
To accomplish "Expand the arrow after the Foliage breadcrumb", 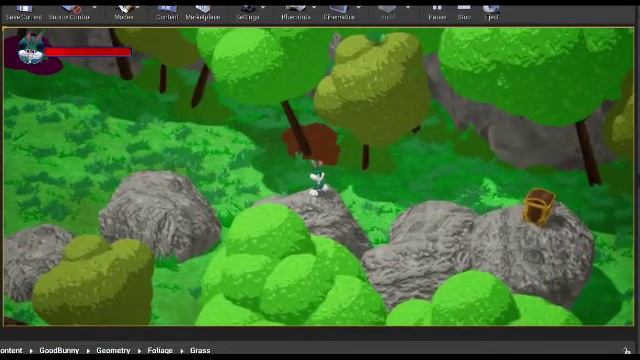I will point(182,351).
